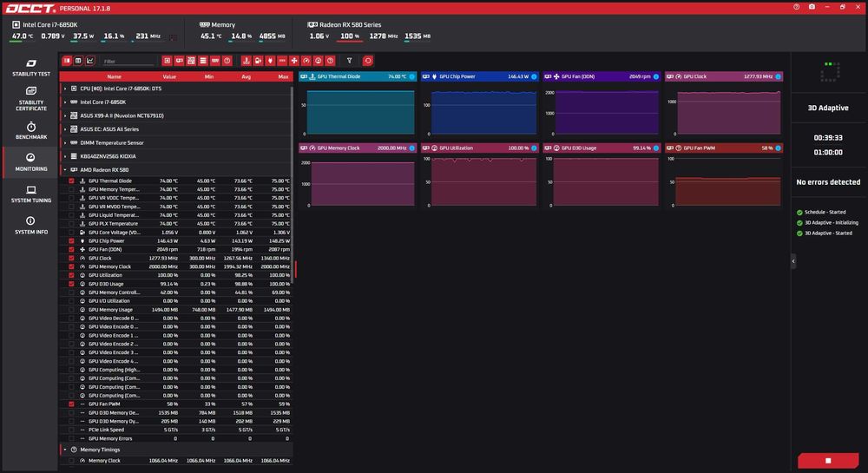This screenshot has width=868, height=473.
Task: Toggle storage sensors filter icon
Action: pyautogui.click(x=203, y=61)
